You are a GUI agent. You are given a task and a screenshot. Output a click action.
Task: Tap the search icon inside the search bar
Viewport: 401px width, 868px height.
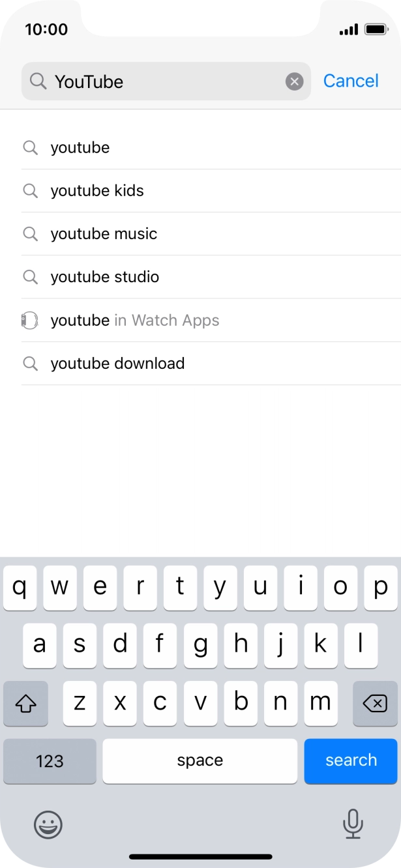38,81
